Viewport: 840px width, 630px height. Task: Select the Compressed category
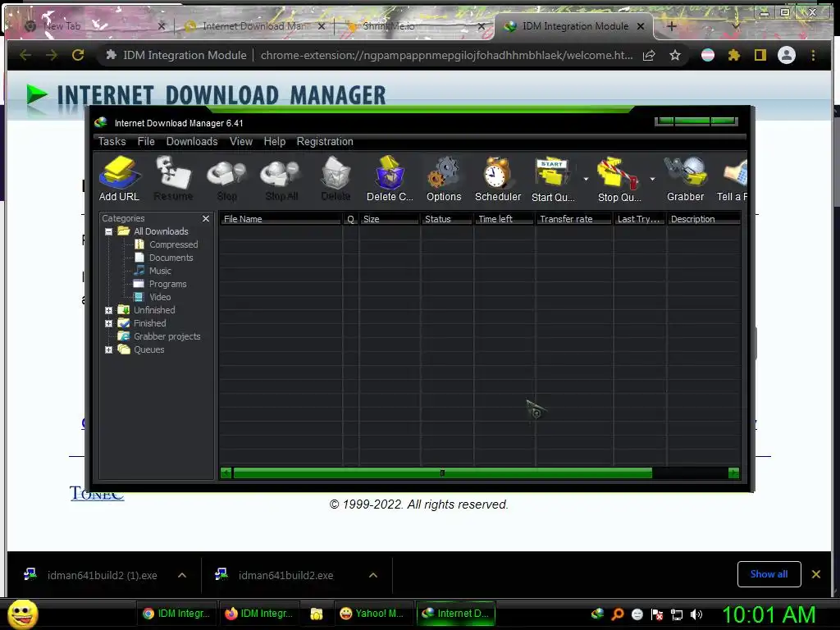click(x=173, y=244)
